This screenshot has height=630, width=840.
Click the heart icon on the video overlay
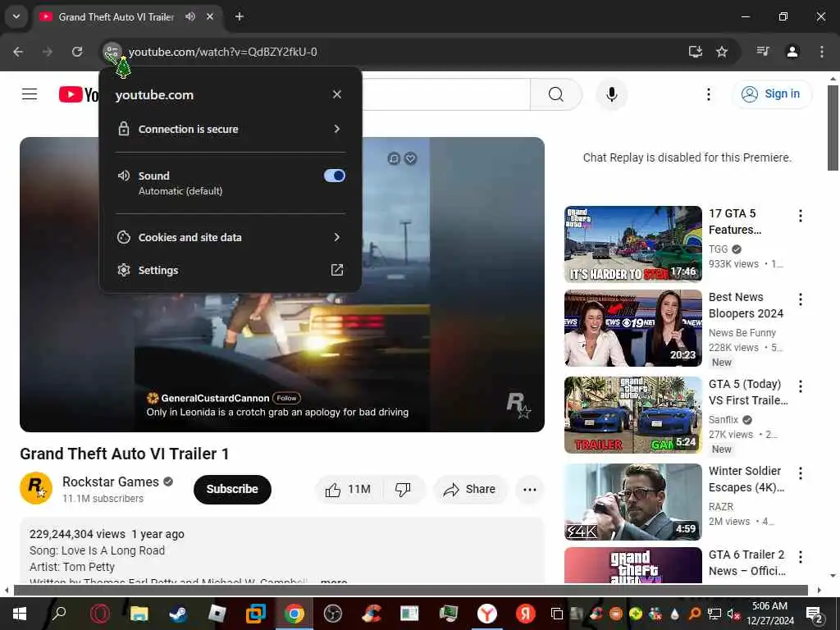click(410, 158)
